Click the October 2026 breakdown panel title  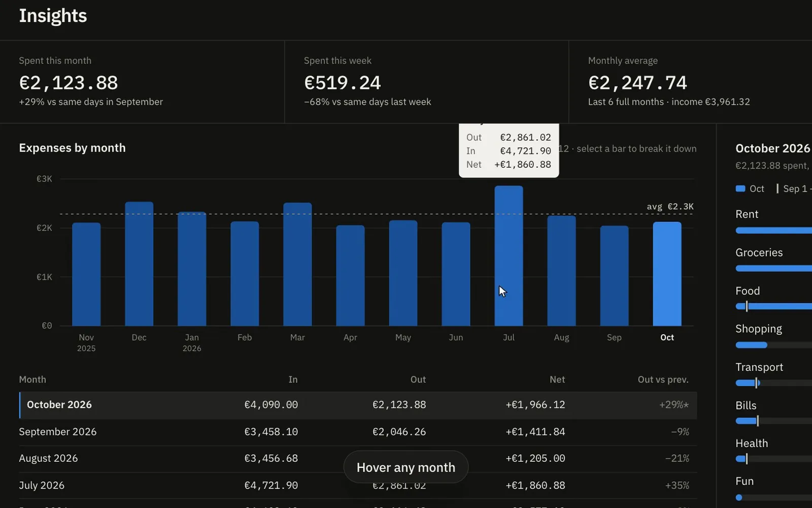(773, 148)
